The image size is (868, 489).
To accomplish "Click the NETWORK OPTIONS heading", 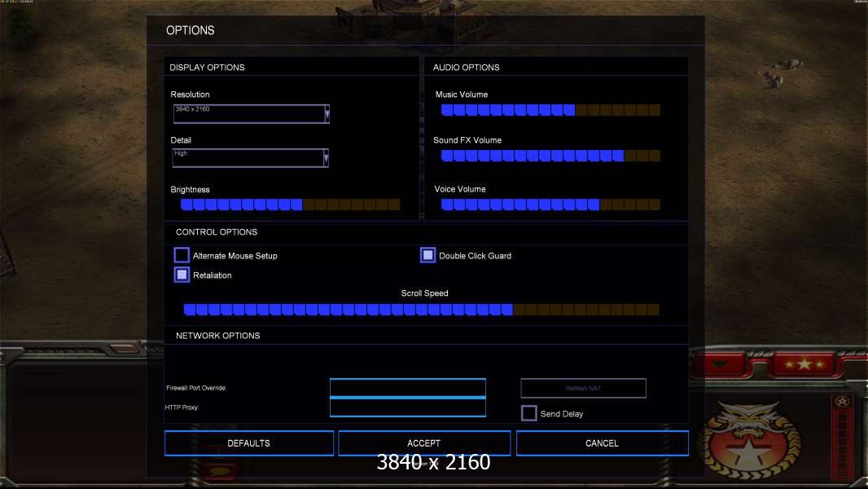I will [218, 336].
